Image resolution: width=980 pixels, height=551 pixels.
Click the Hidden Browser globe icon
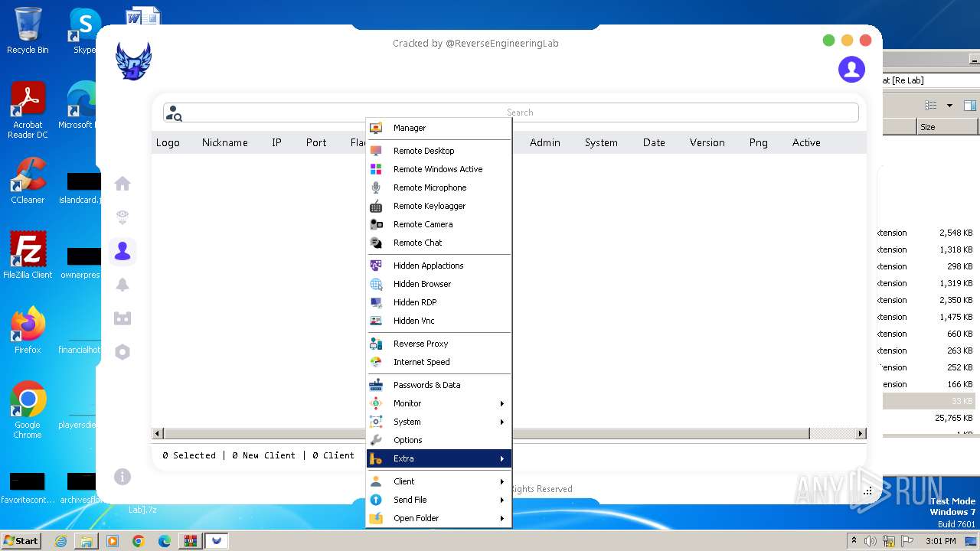point(376,284)
